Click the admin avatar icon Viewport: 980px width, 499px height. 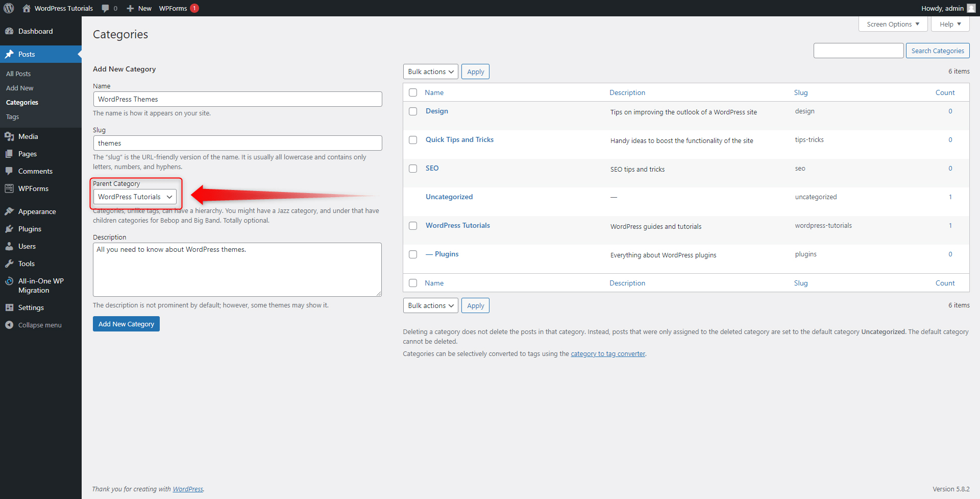pyautogui.click(x=971, y=8)
